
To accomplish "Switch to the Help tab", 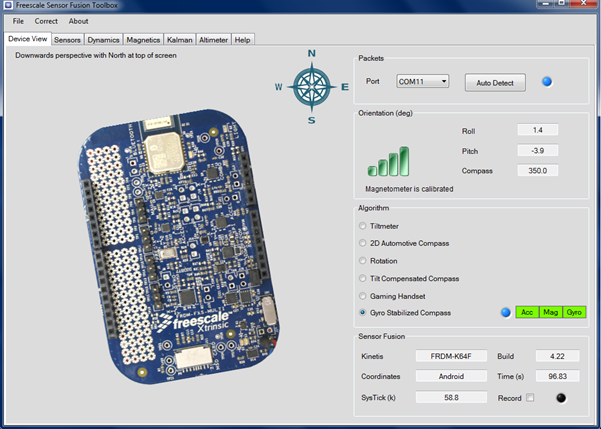I will tap(242, 40).
